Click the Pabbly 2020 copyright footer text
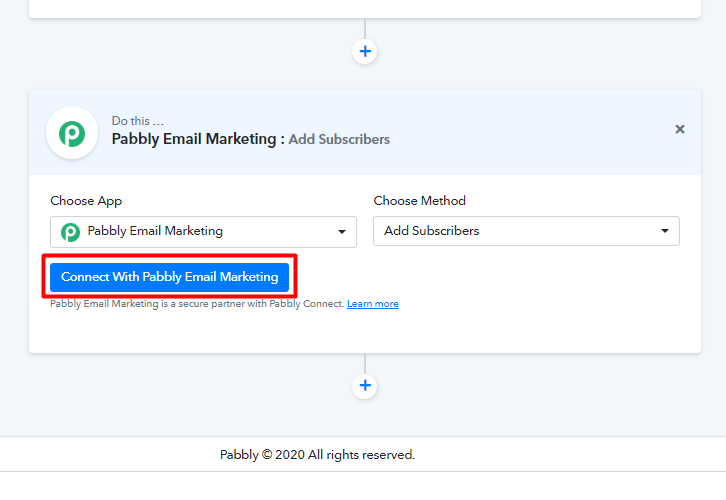 317,455
